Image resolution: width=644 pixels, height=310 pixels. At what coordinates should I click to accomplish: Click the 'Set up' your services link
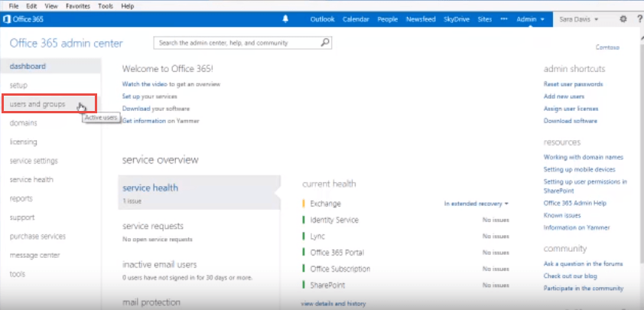(131, 96)
